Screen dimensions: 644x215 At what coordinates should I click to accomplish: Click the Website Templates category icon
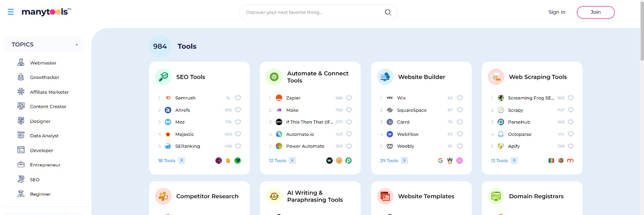click(385, 196)
